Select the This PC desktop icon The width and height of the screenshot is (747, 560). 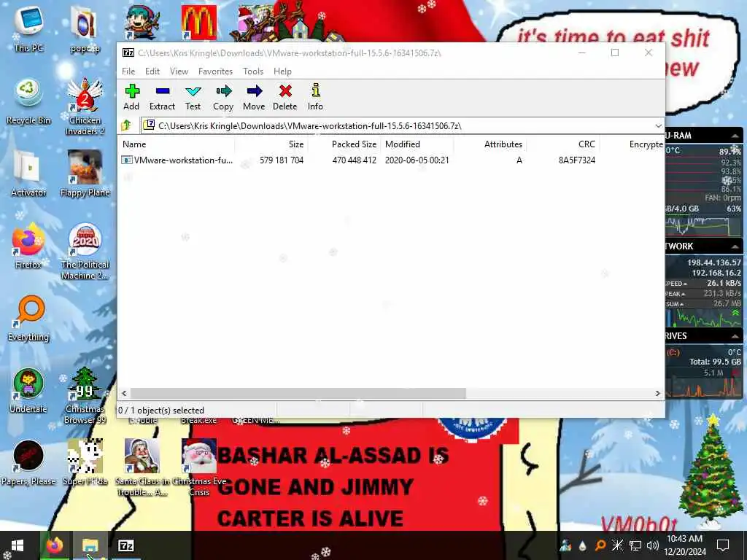click(28, 28)
